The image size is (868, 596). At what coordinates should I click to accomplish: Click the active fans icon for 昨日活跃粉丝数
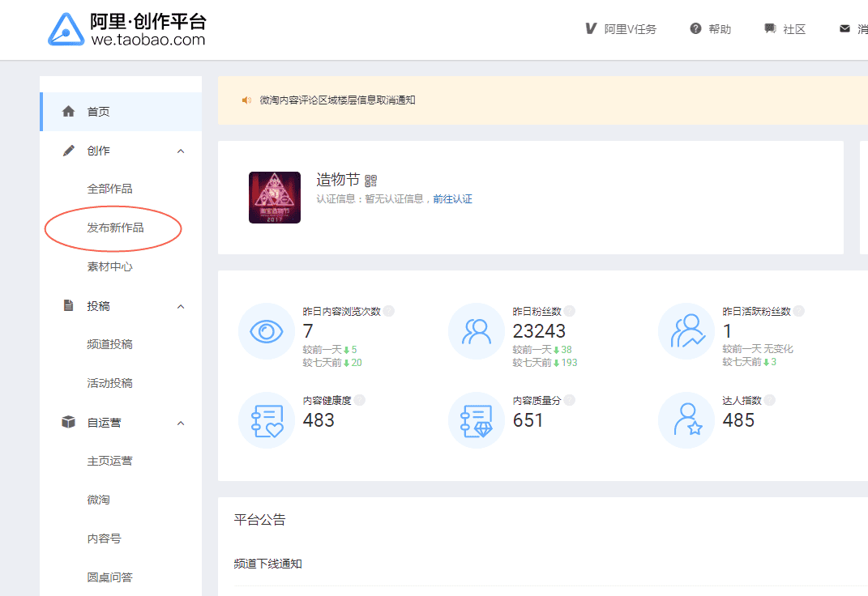coord(686,331)
